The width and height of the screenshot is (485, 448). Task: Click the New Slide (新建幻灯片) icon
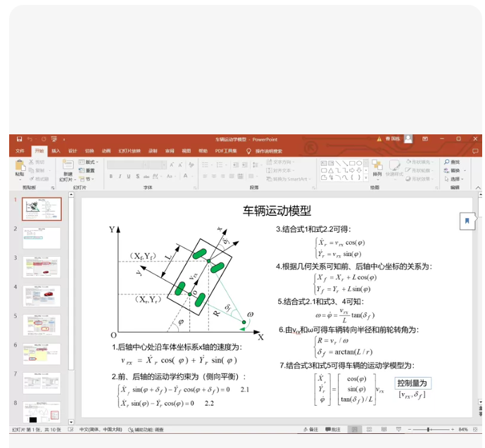[68, 165]
